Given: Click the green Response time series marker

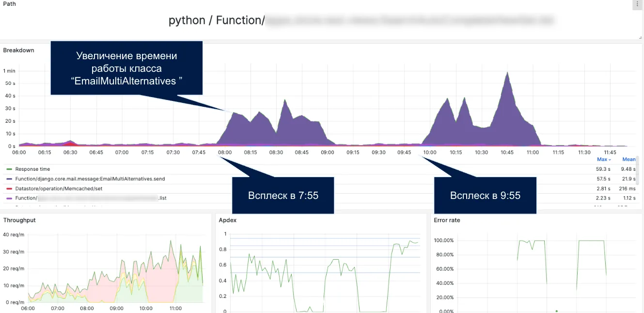Looking at the screenshot, I should pyautogui.click(x=9, y=169).
